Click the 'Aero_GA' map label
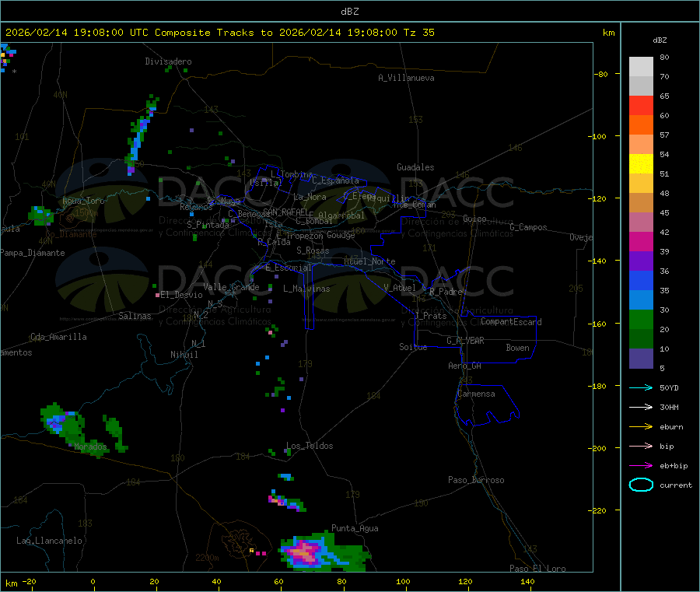The width and height of the screenshot is (700, 592). [465, 366]
